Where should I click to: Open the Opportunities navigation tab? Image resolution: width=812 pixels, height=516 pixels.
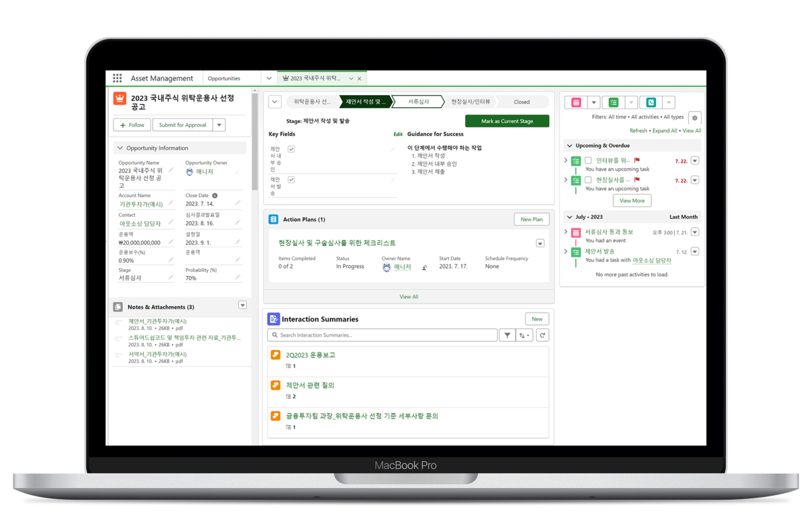224,79
